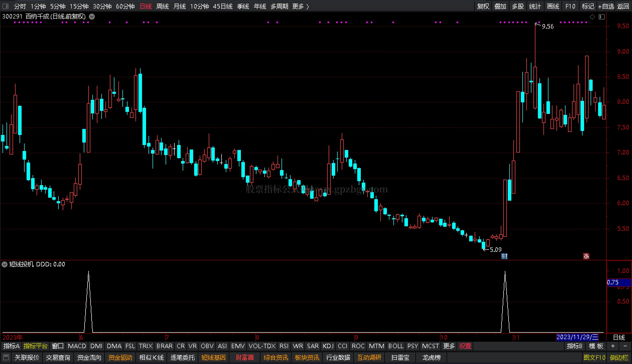Open the dropdown next to stock title 百纳千成
This screenshot has height=364, width=632.
(92, 17)
